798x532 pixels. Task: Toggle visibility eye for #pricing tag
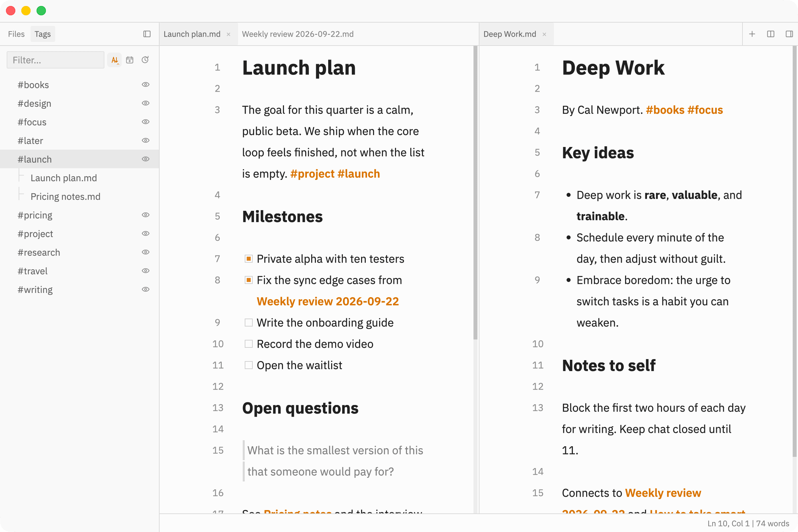point(146,215)
